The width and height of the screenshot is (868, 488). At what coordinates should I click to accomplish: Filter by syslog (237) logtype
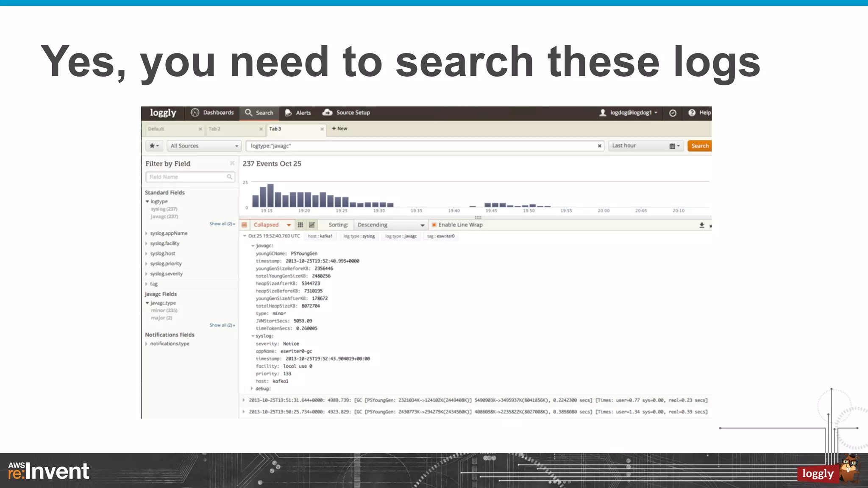(x=164, y=209)
